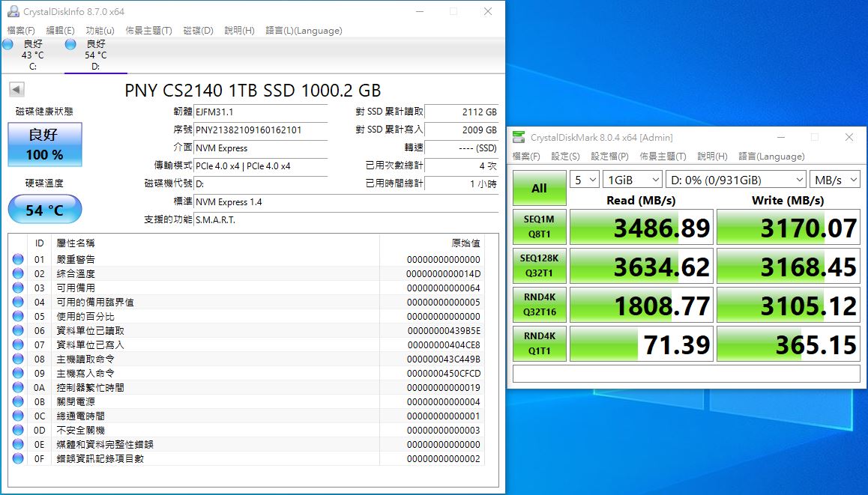Start the RND4K Q1T1 benchmark
Viewport: 868px width, 495px height.
pyautogui.click(x=539, y=343)
